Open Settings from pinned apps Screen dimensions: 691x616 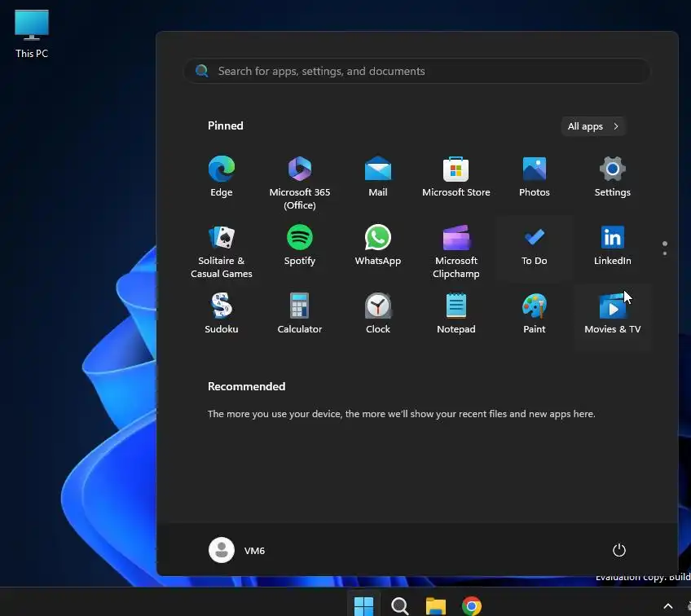[612, 177]
